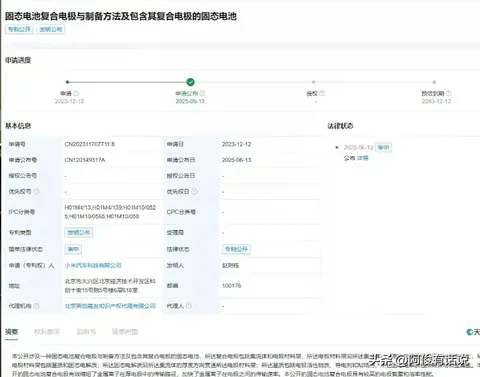Click 发明公布 tag under the patent title
Screen dimensions: 480x377
[51, 29]
